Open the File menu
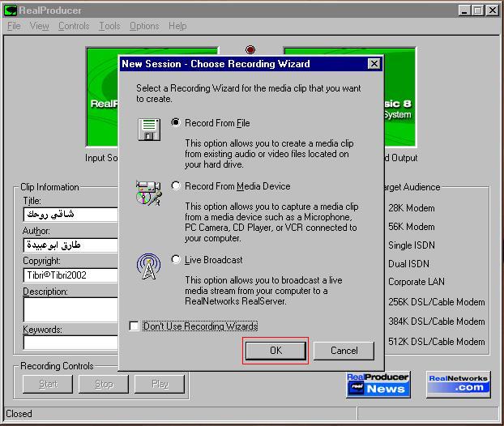 click(x=14, y=26)
